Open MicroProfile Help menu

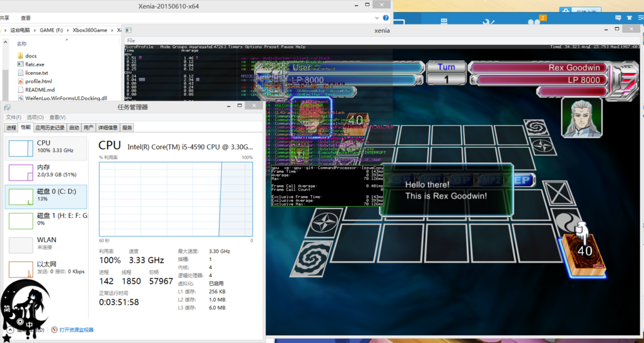coord(300,47)
